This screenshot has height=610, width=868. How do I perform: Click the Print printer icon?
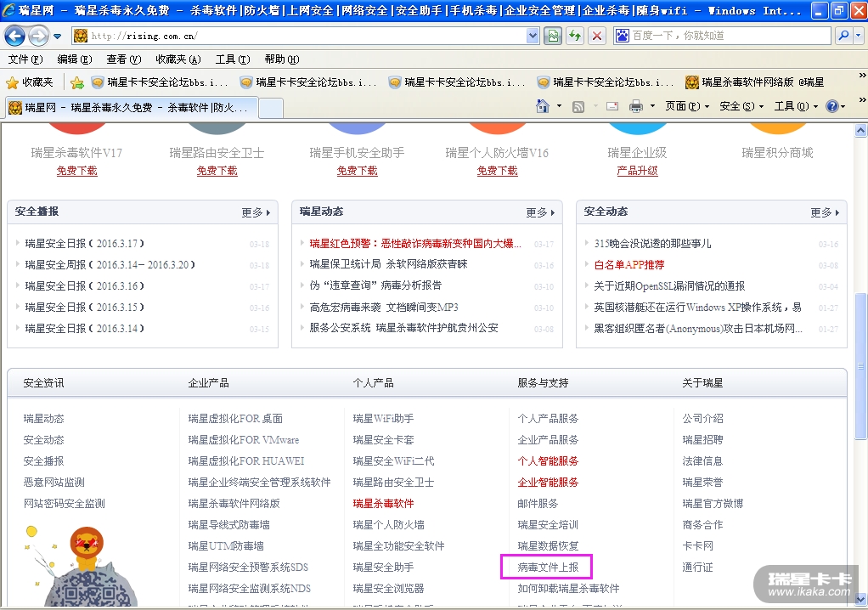635,106
